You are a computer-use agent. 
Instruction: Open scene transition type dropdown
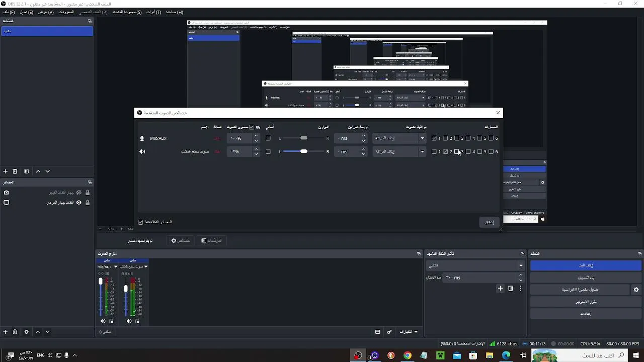(475, 265)
